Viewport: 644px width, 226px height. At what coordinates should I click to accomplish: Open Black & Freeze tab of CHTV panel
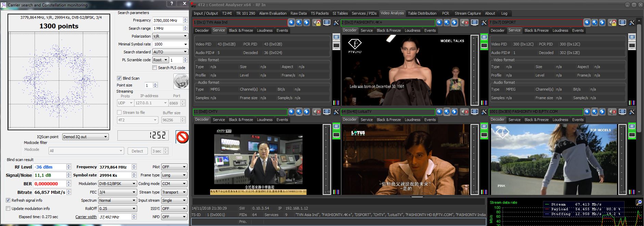pyautogui.click(x=241, y=120)
